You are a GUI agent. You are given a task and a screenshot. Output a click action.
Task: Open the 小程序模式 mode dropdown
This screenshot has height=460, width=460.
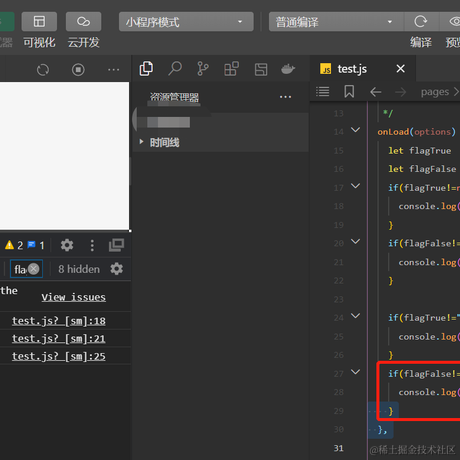click(x=186, y=22)
